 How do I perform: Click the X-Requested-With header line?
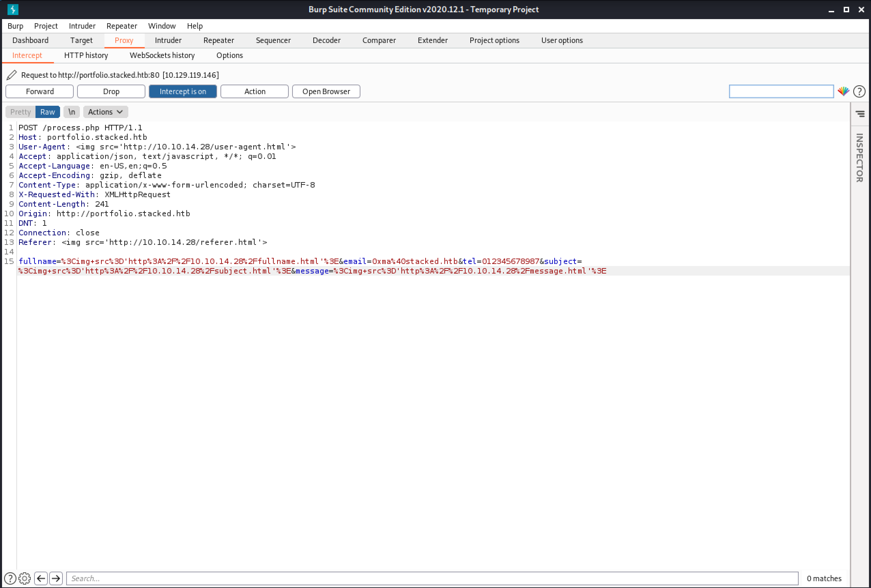pyautogui.click(x=95, y=194)
